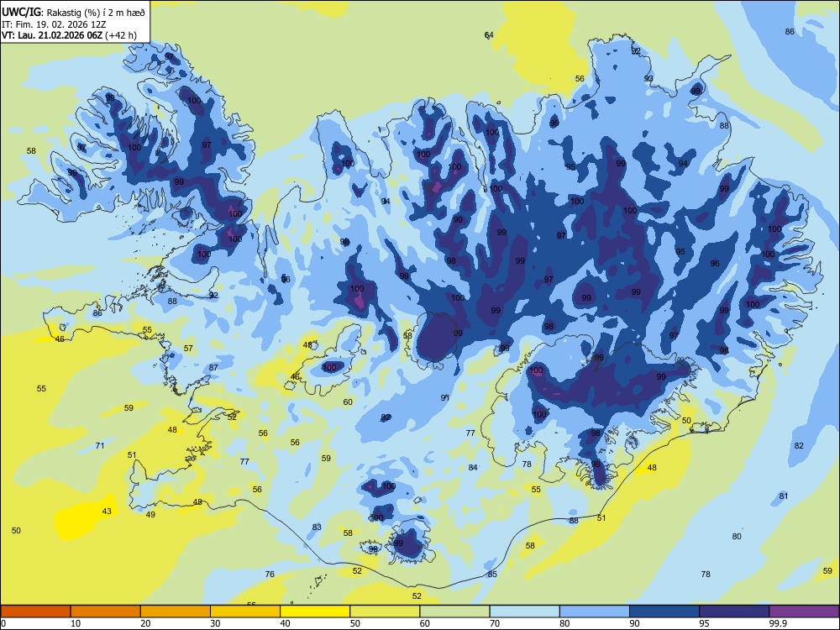Click the humidity value '83' on the map
The height and width of the screenshot is (630, 840).
coord(317,528)
